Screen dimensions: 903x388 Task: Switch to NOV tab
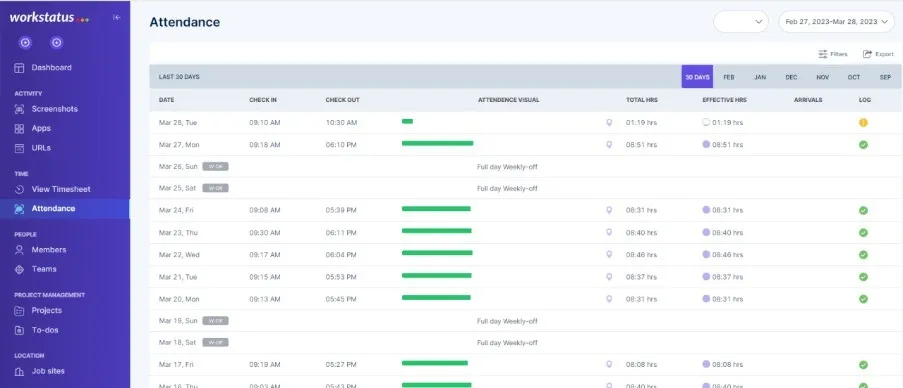tap(822, 77)
